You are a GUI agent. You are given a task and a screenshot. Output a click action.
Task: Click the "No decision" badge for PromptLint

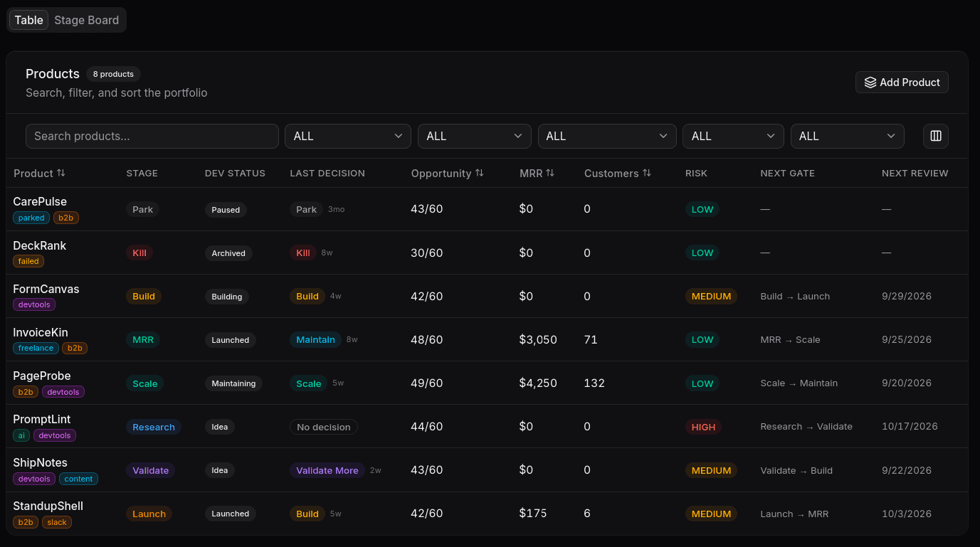coord(324,427)
